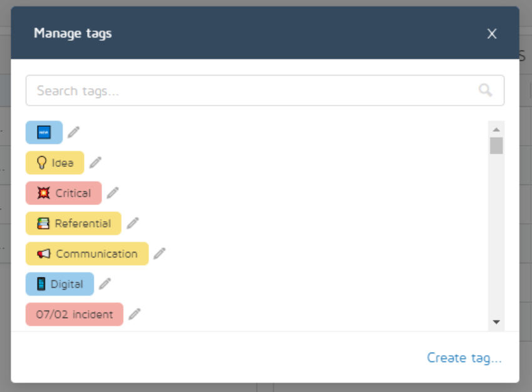Click the phone icon on the Digital tag
This screenshot has height=392, width=532.
coord(41,284)
